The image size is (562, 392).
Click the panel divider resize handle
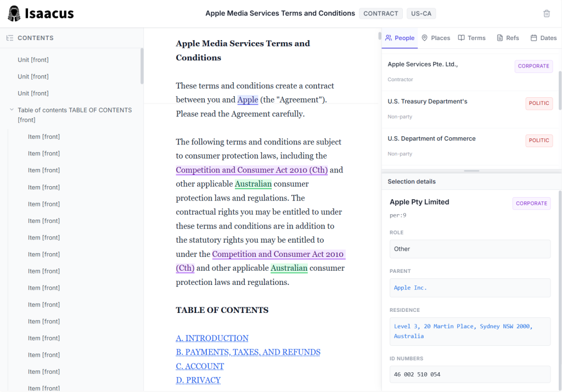click(471, 171)
